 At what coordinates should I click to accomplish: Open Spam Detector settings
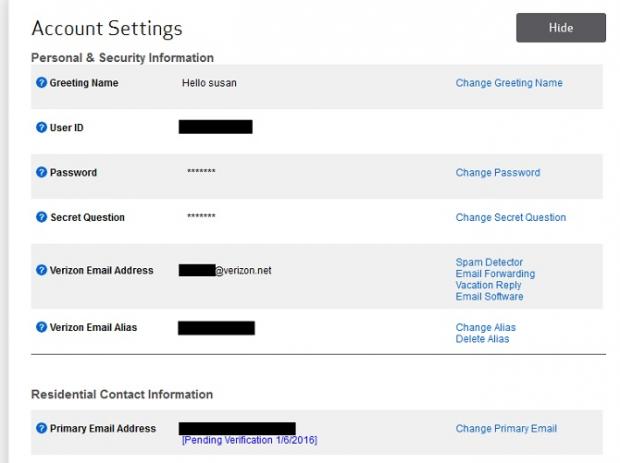tap(489, 263)
